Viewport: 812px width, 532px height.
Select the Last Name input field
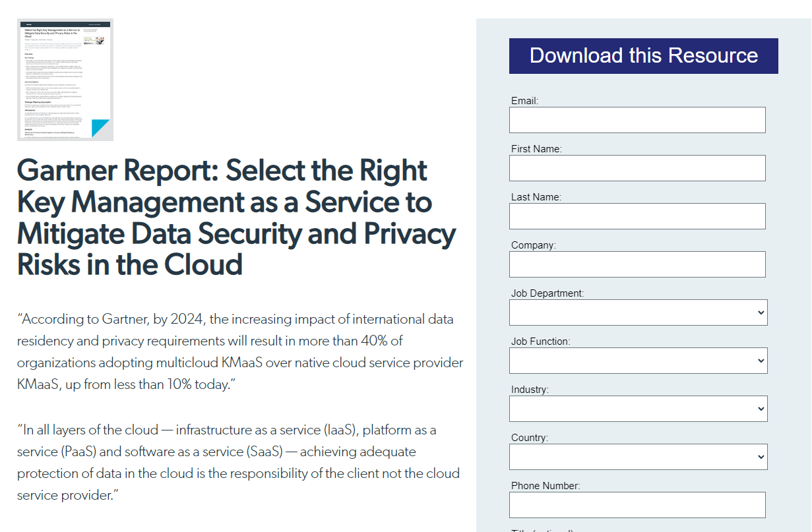click(637, 216)
